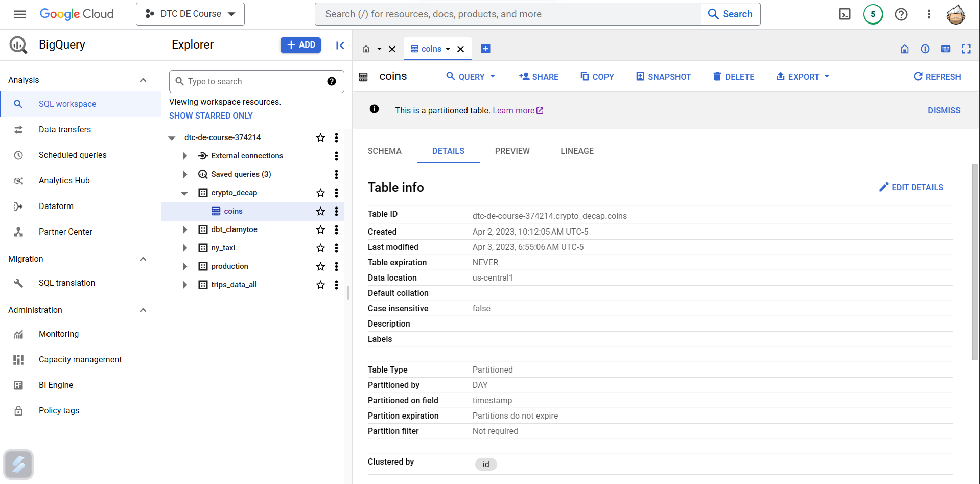Open actions menu for coins table
This screenshot has width=980, height=484.
tap(336, 211)
